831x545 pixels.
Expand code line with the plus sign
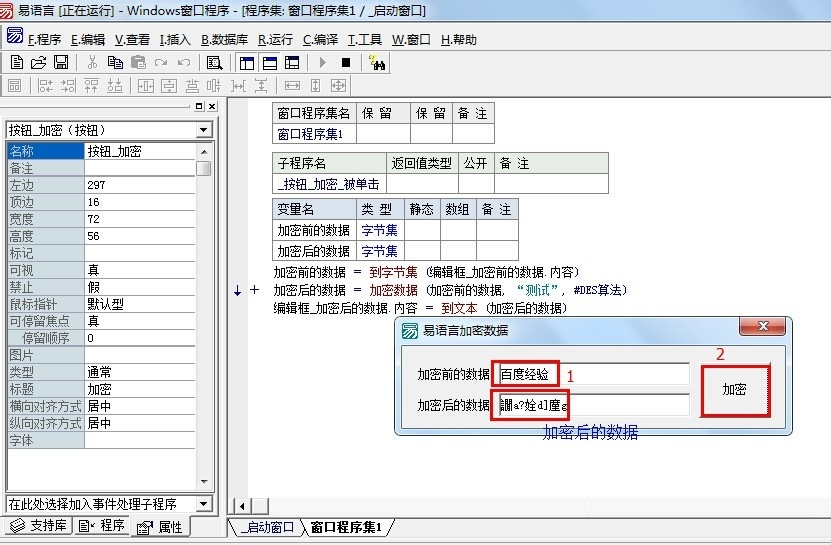pyautogui.click(x=254, y=290)
